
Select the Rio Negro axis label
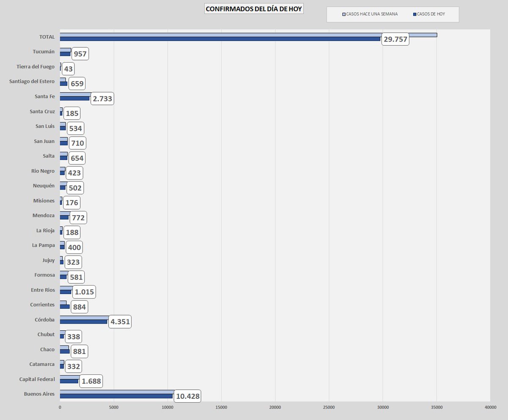(44, 171)
